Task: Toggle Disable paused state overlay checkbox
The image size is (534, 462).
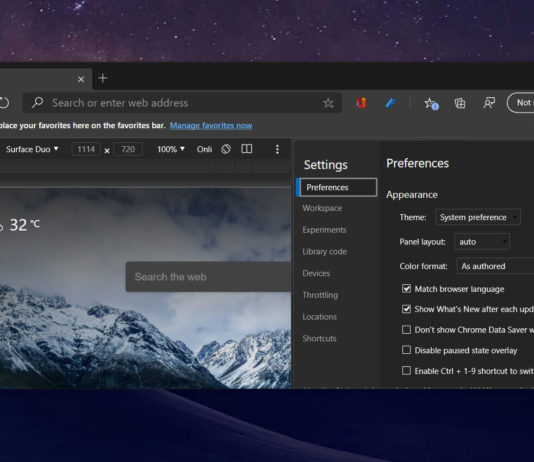Action: [x=406, y=350]
